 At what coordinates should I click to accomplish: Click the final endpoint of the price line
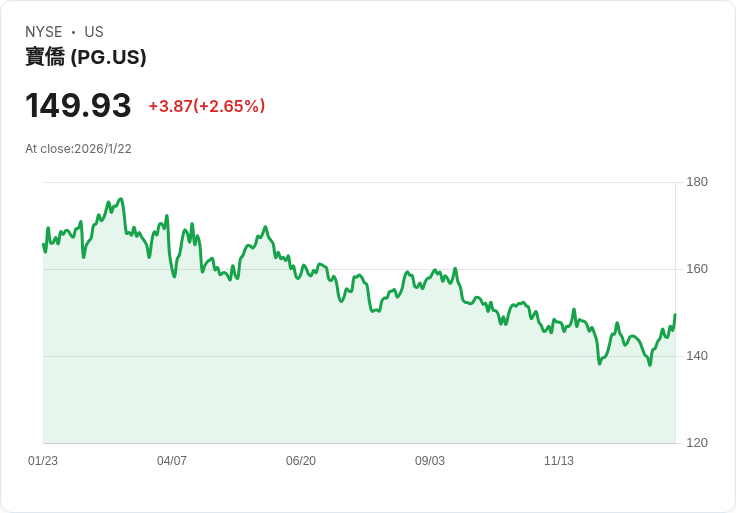[675, 315]
